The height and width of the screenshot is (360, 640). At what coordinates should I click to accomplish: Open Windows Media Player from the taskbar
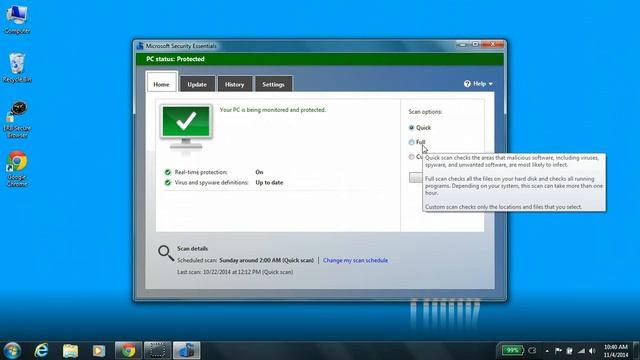(x=98, y=351)
